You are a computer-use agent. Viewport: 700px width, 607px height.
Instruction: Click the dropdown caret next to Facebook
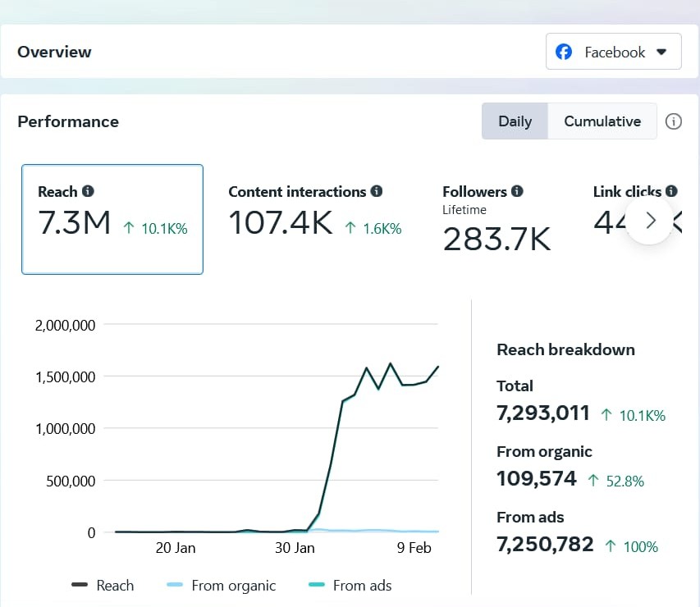661,52
